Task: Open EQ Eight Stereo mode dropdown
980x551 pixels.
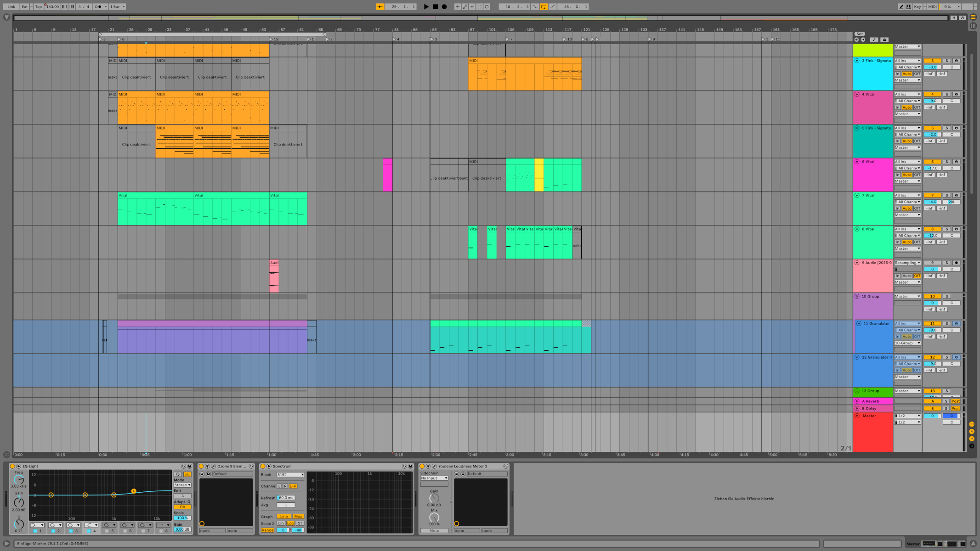Action: click(x=182, y=485)
